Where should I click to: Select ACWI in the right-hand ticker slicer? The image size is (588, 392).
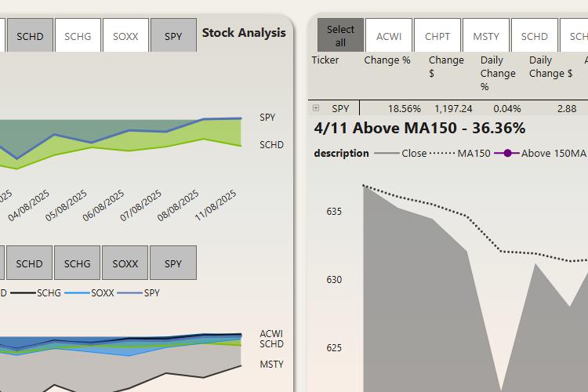389,35
